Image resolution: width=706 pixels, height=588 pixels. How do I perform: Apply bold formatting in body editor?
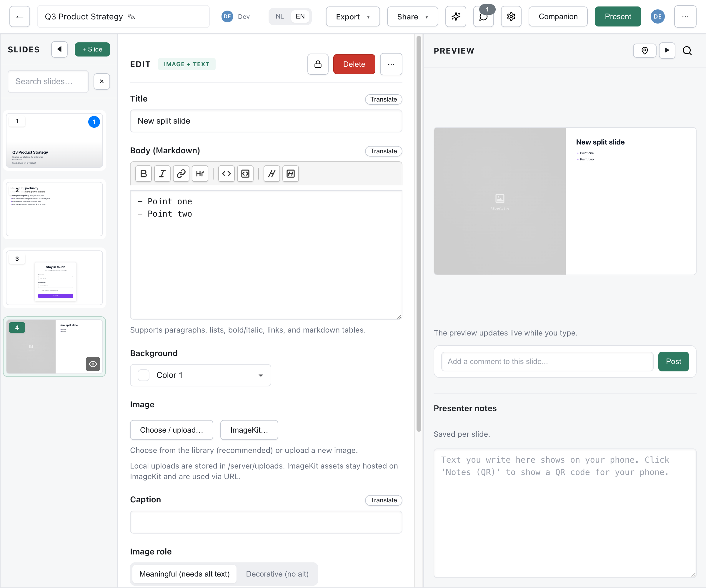point(144,174)
